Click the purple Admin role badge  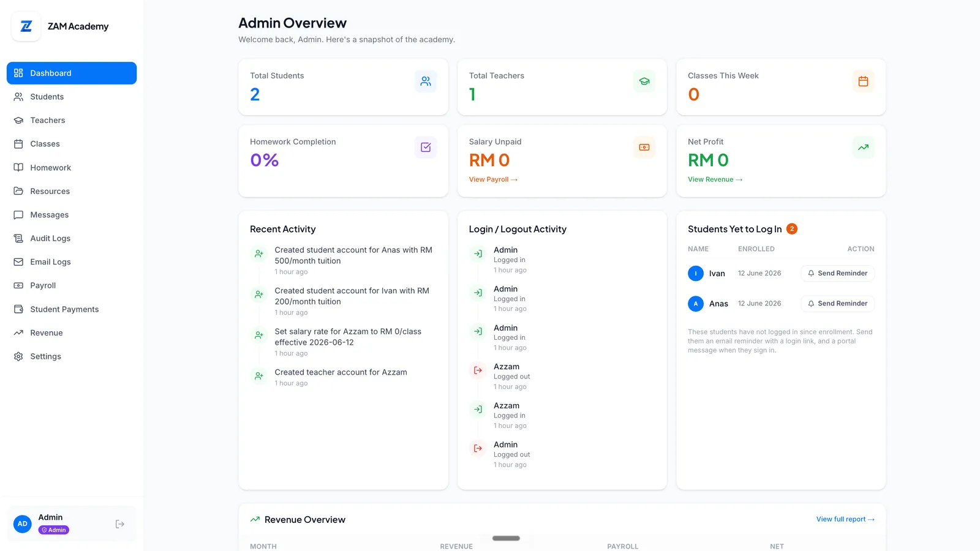point(54,530)
